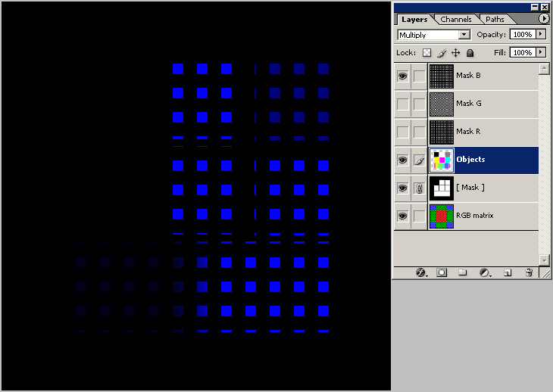Click the brush icon beside Objects layer

pyautogui.click(x=420, y=160)
